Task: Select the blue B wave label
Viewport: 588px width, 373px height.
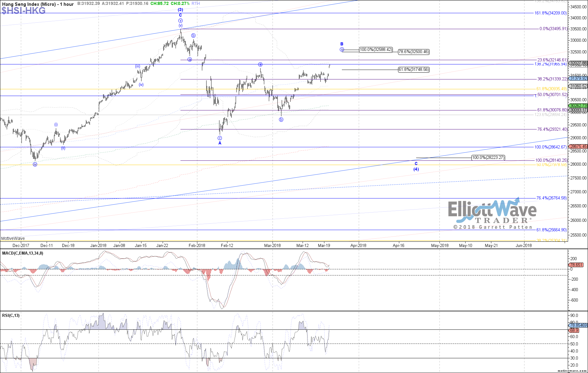Action: coord(342,44)
